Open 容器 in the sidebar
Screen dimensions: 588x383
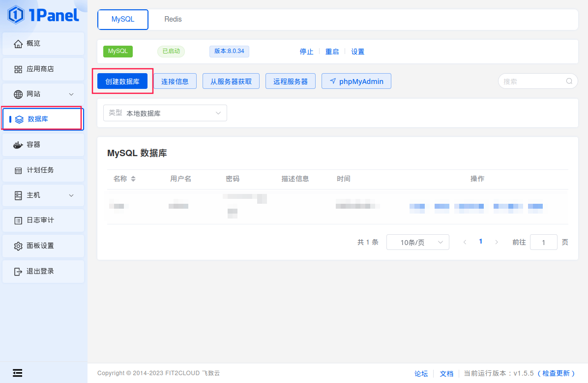click(x=43, y=145)
